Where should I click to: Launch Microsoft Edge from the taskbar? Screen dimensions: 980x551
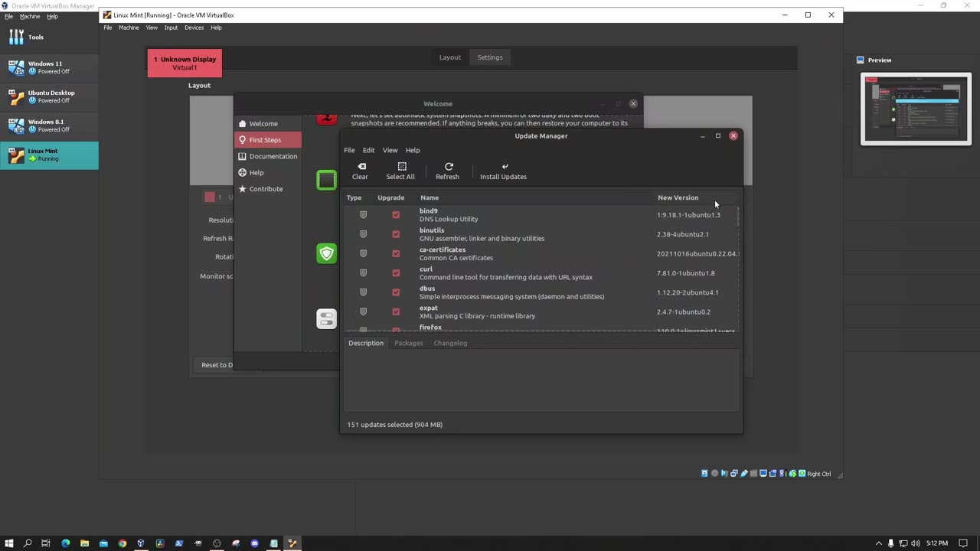pos(66,543)
